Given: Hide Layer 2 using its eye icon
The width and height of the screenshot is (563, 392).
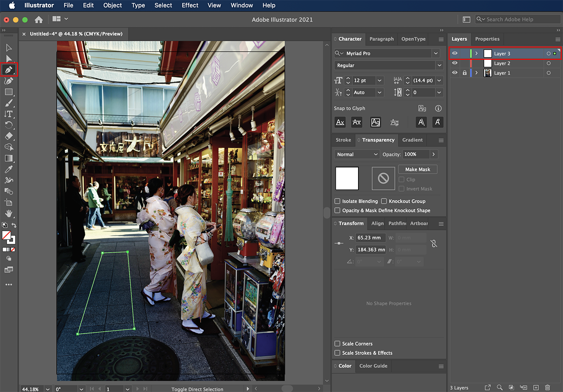Looking at the screenshot, I should click(x=455, y=63).
